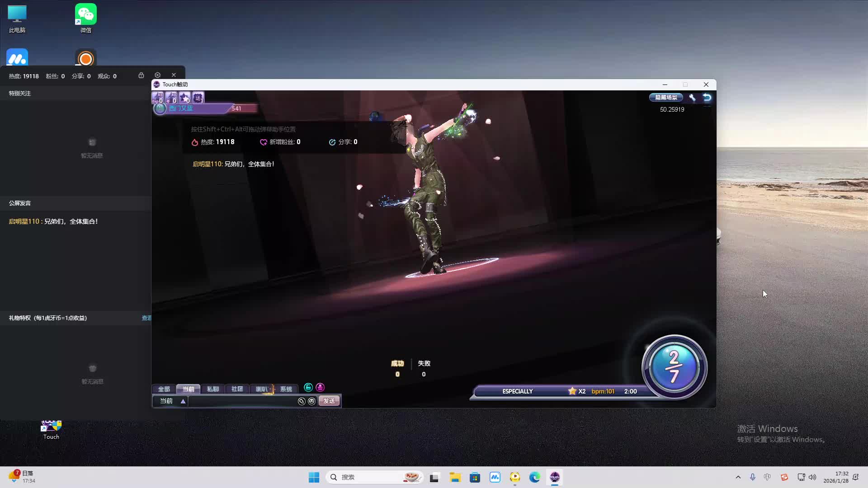Switch to the 全部 chat tab
This screenshot has width=868, height=488.
click(x=164, y=389)
